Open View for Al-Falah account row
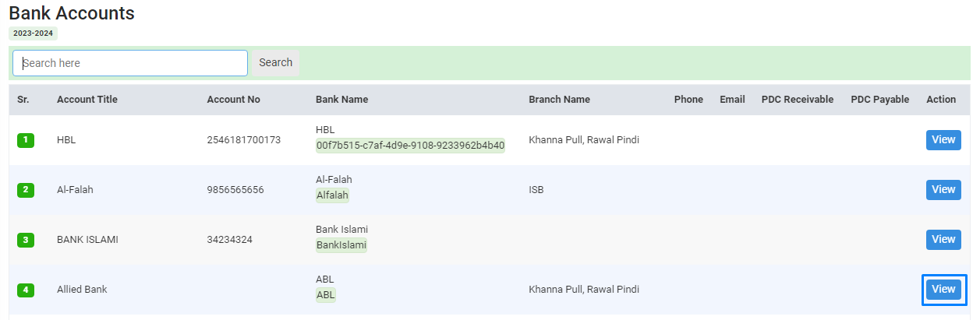Image resolution: width=980 pixels, height=320 pixels. point(943,190)
